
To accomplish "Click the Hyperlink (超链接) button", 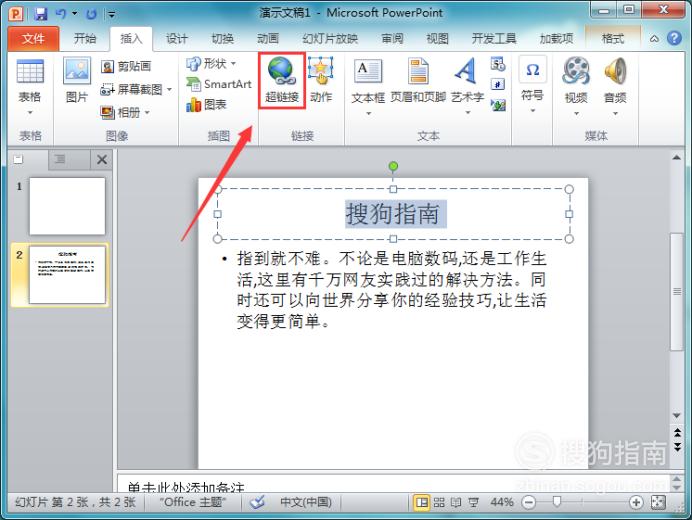I will 282,80.
